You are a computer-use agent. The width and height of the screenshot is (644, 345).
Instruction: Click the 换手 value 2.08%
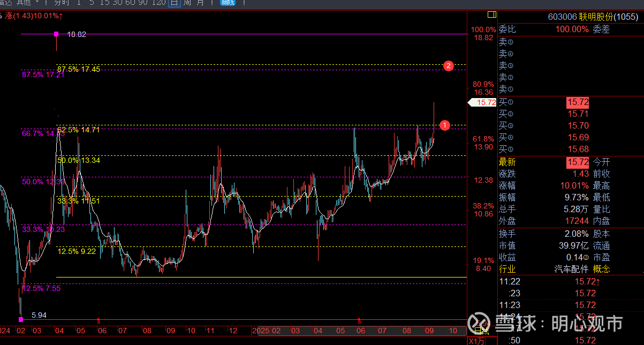tap(577, 234)
